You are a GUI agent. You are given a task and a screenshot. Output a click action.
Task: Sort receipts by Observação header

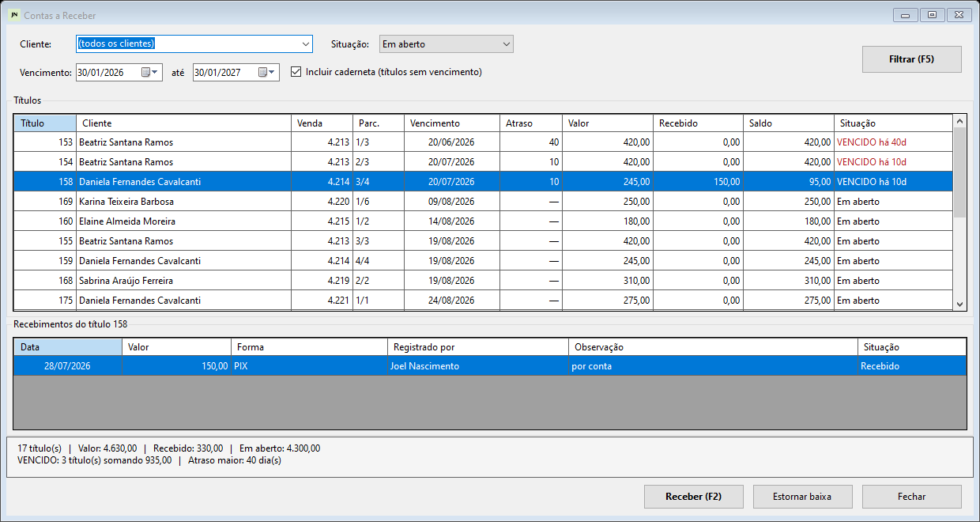(713, 347)
